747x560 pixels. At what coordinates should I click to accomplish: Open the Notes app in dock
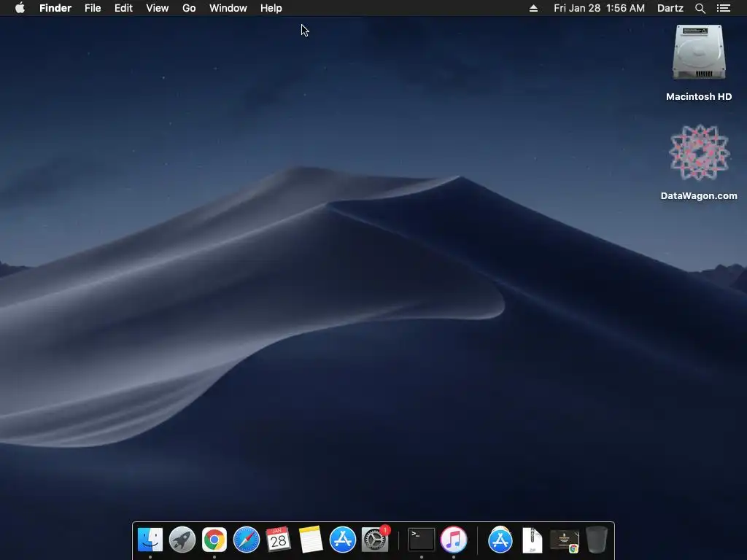tap(311, 540)
